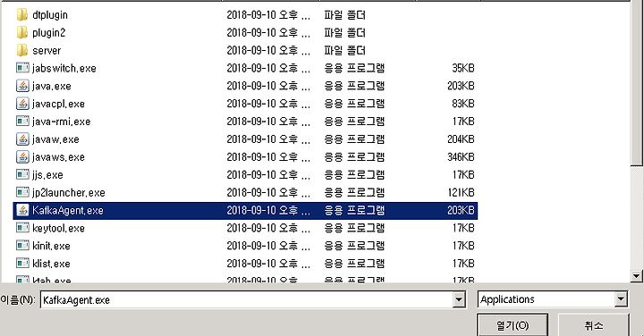Click the jabswitch.exe file icon
This screenshot has height=336, width=644.
pyautogui.click(x=22, y=68)
